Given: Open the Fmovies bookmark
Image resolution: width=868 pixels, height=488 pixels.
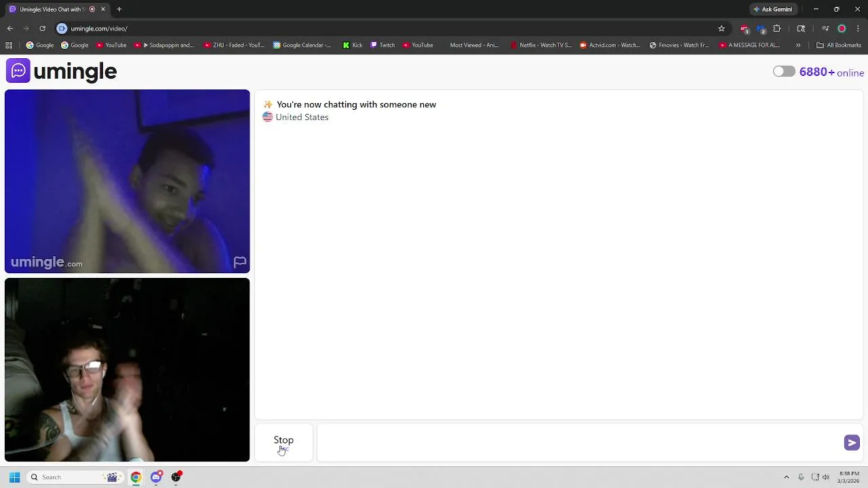Looking at the screenshot, I should [679, 45].
